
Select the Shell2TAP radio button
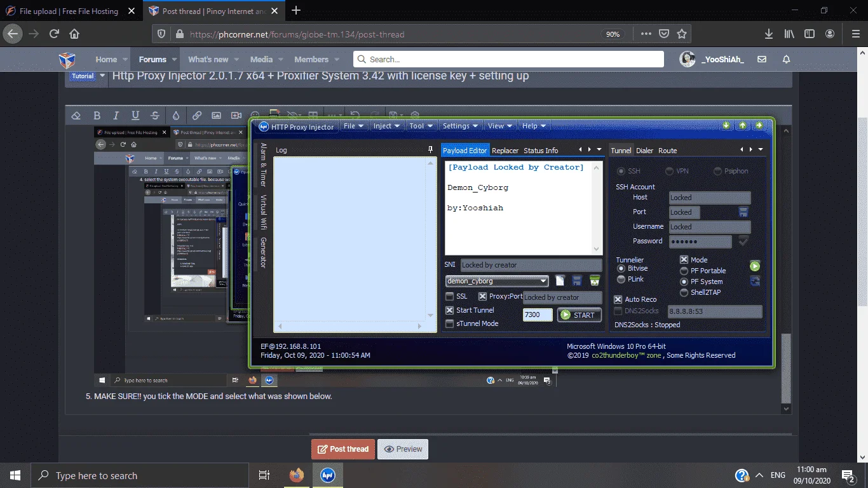(x=684, y=293)
